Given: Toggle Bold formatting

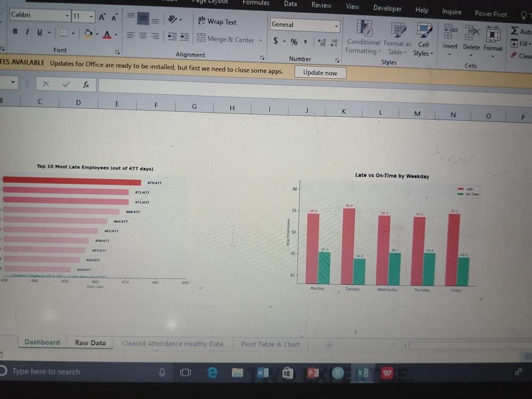Looking at the screenshot, I should (15, 31).
